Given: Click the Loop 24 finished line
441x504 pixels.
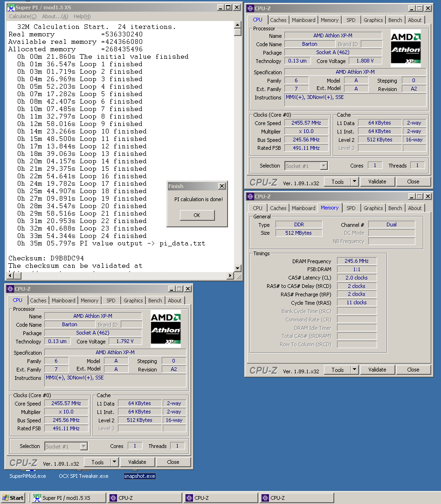Looking at the screenshot, I should pyautogui.click(x=82, y=236).
